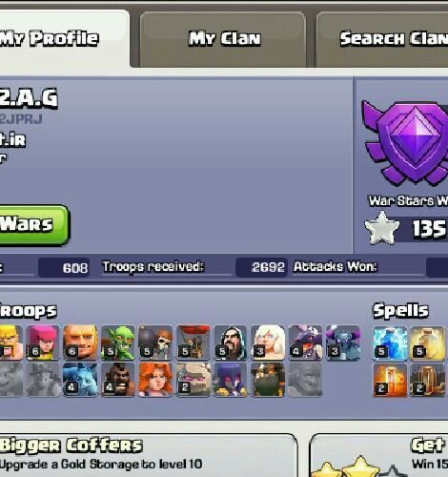Select the Giant troop icon
Image resolution: width=448 pixels, height=477 pixels.
[80, 342]
